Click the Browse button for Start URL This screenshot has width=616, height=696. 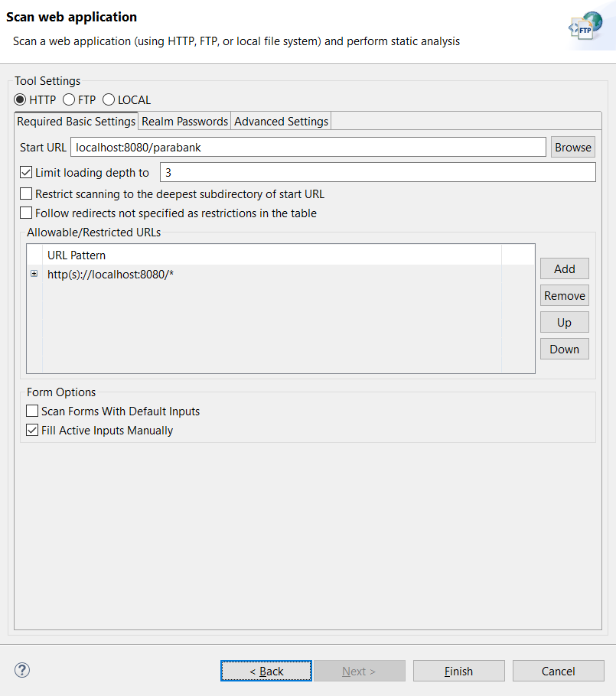point(573,147)
